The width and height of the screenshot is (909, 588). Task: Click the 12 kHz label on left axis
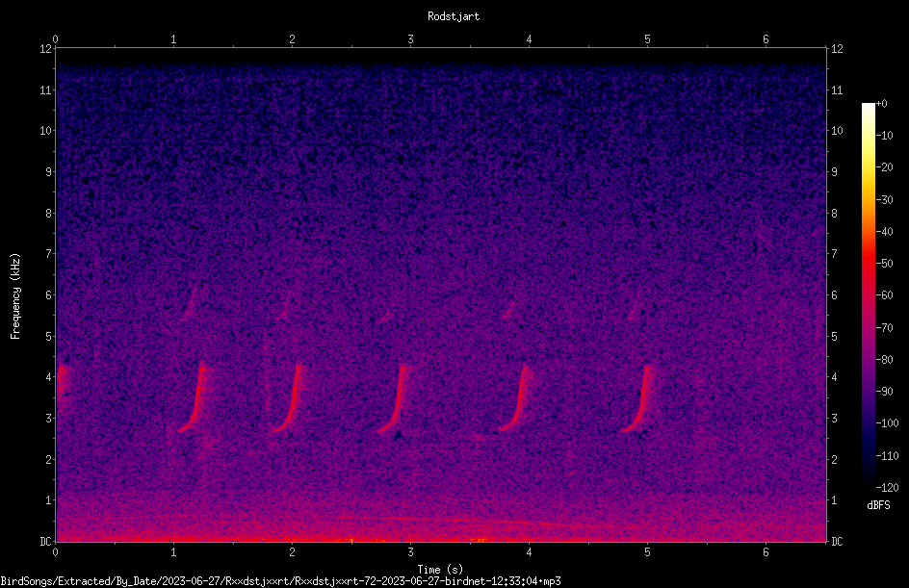tap(46, 49)
